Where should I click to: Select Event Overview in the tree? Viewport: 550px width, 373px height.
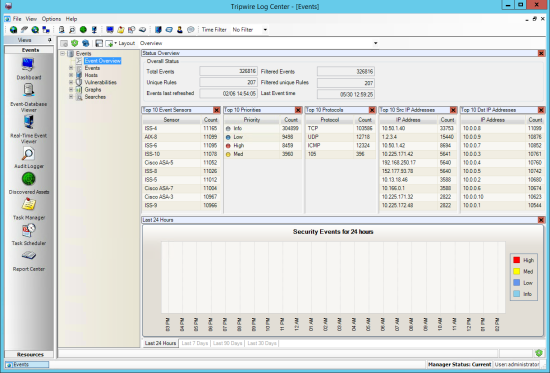tap(102, 61)
